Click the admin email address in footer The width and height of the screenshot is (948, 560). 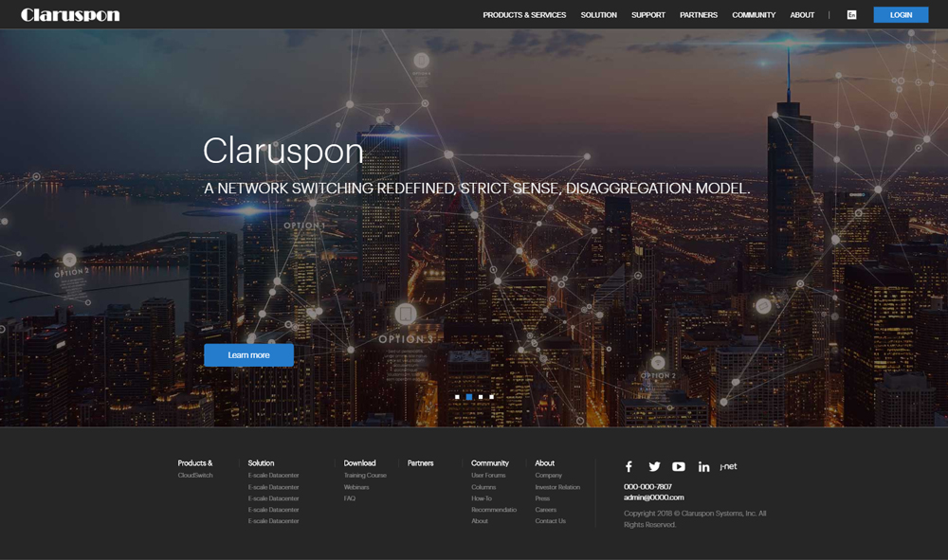coord(653,497)
